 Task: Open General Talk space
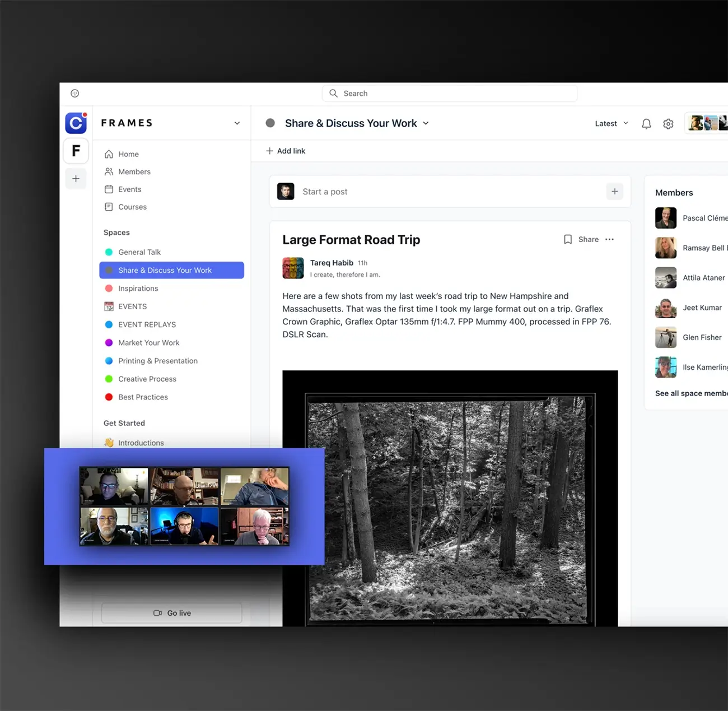tap(171, 252)
